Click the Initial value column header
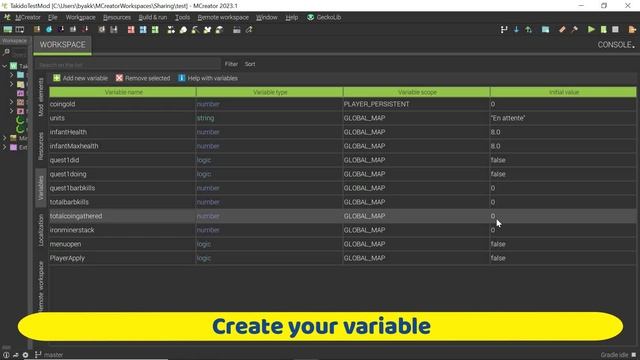 pos(563,92)
